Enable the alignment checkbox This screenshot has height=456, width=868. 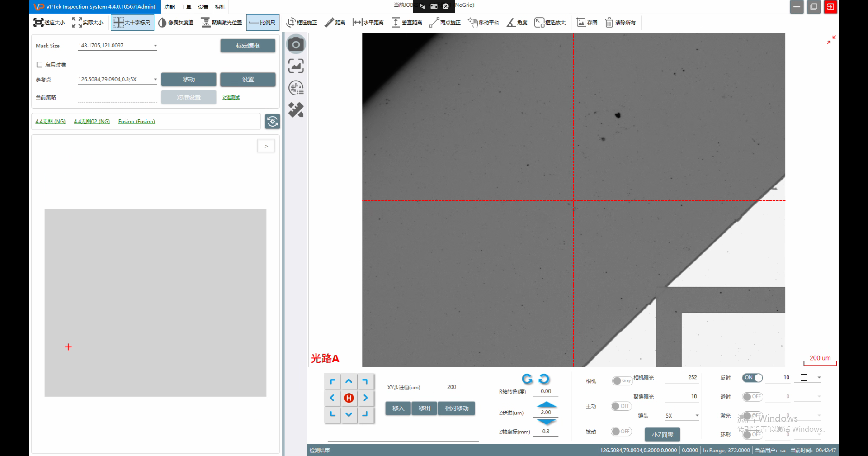click(x=40, y=65)
